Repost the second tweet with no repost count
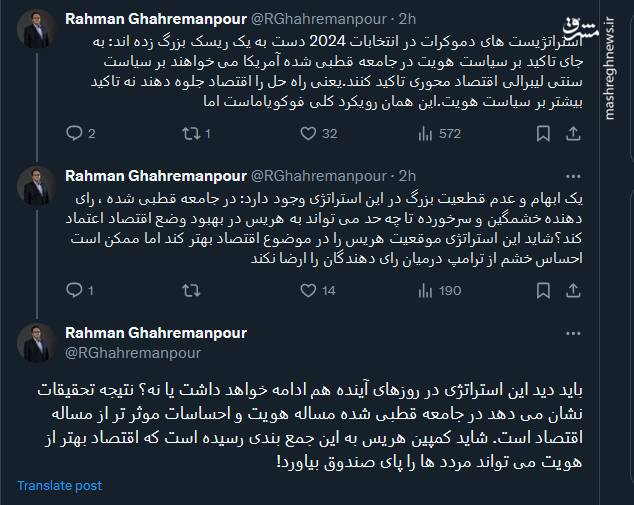634x505 pixels. click(x=189, y=291)
